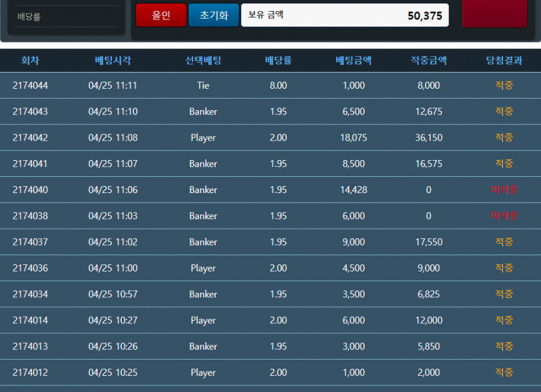This screenshot has height=392, width=541.
Task: Click the red 올인 button
Action: 161,15
